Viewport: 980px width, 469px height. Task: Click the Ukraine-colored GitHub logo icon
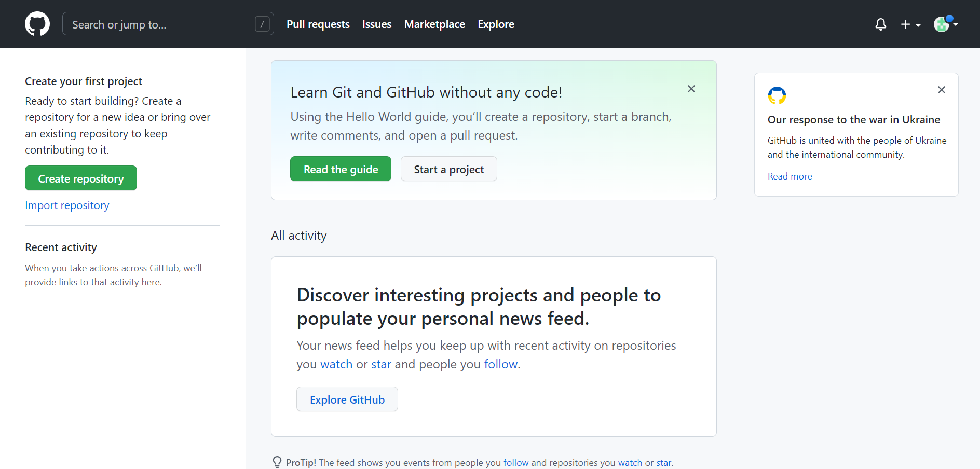click(x=777, y=95)
